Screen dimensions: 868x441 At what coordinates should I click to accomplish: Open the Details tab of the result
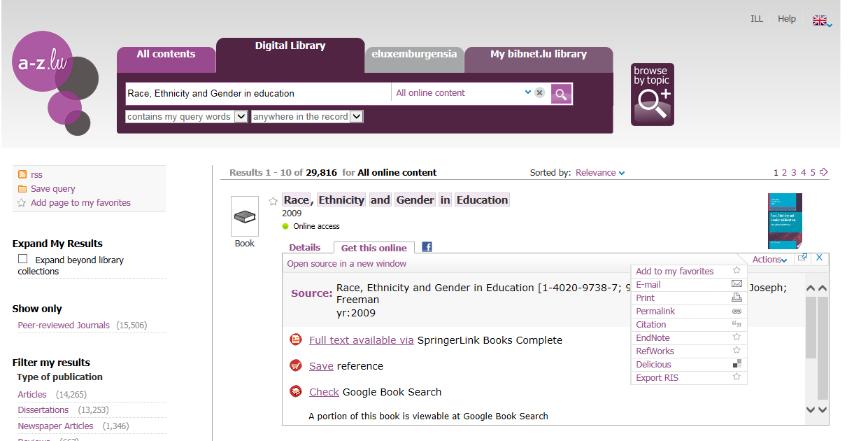point(305,248)
